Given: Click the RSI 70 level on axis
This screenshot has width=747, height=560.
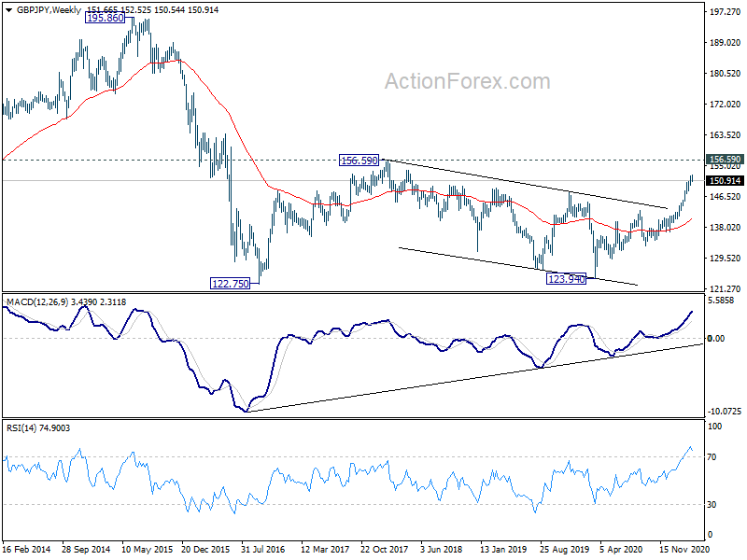Looking at the screenshot, I should pos(712,457).
